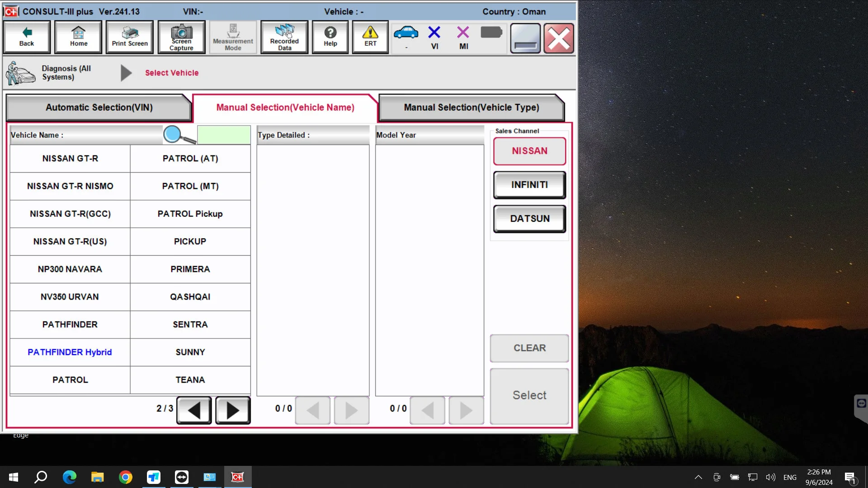Screen dimensions: 868x488
Task: Click the battery status icon in toolbar
Action: 491,33
